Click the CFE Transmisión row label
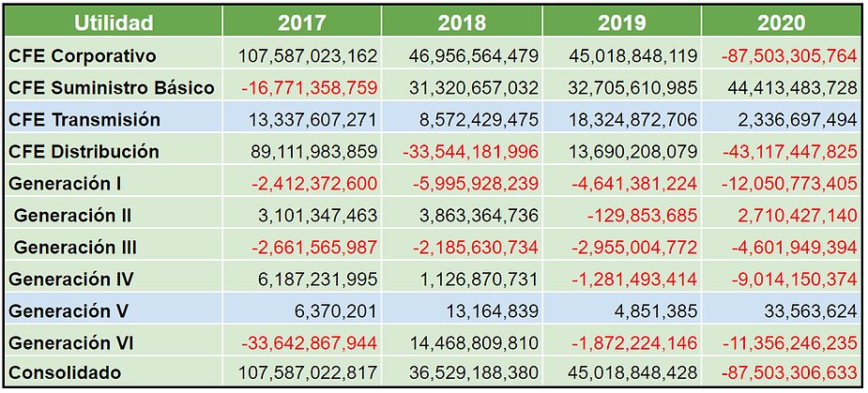 pyautogui.click(x=84, y=119)
